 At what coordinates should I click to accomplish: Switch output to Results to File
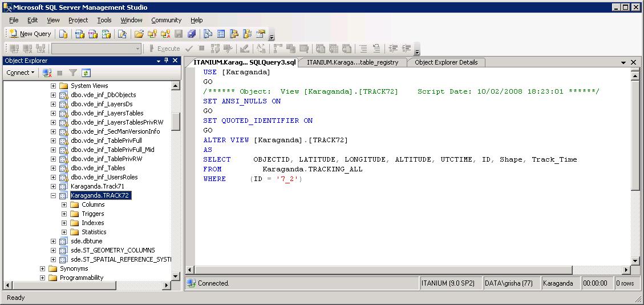coord(347,49)
